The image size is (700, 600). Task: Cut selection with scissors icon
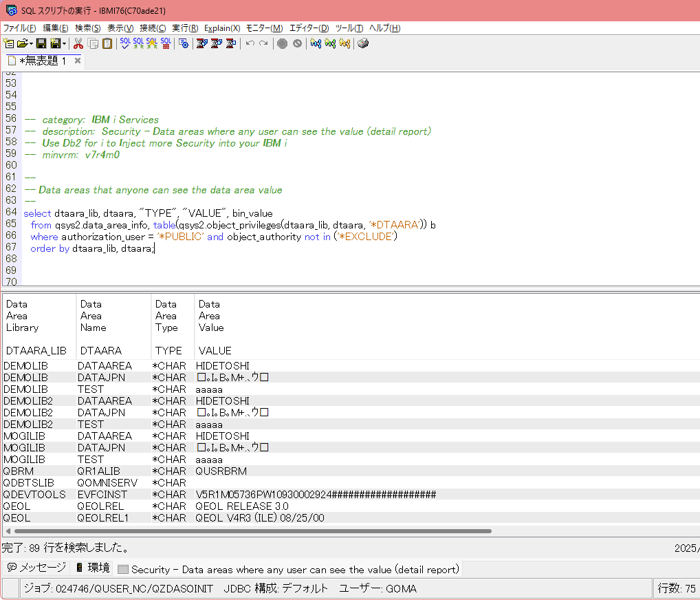78,43
